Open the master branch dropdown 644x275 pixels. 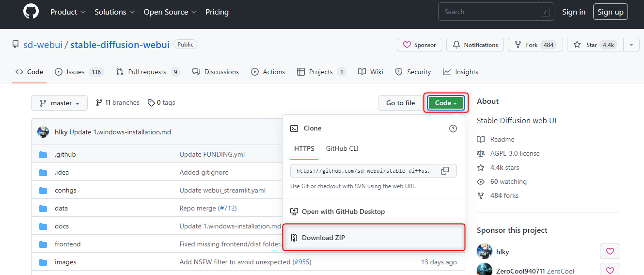[59, 103]
